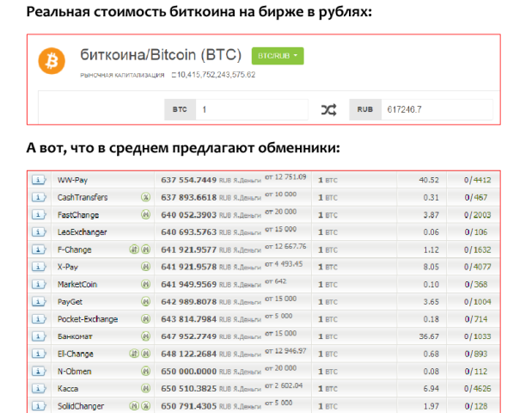This screenshot has width=532, height=413.
Task: Open info icon for El-Change row
Action: pos(39,354)
